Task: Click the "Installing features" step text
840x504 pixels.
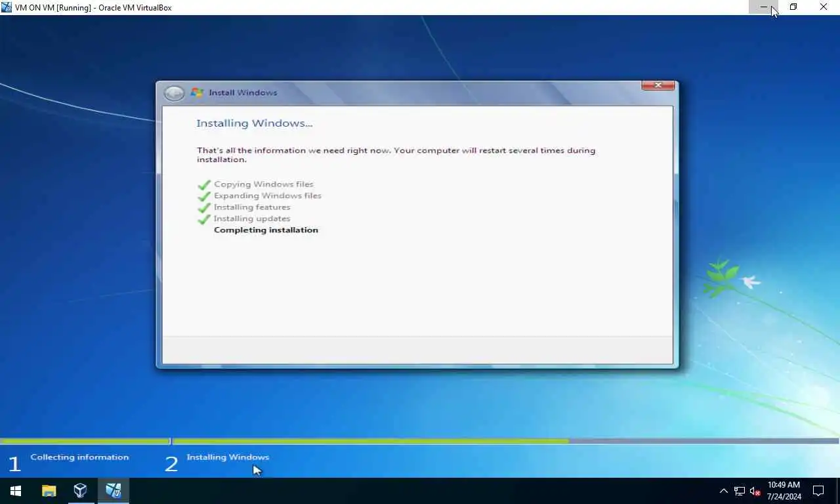Action: [x=252, y=207]
